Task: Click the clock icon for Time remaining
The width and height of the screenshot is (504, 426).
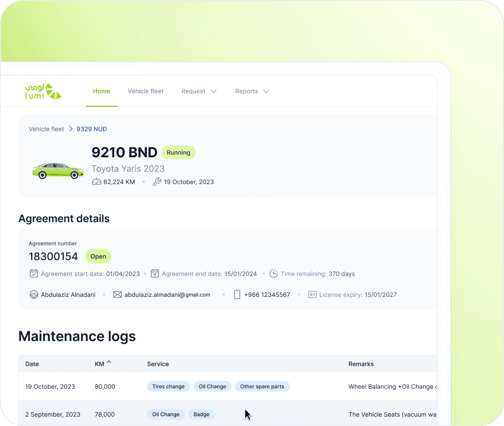Action: tap(274, 273)
